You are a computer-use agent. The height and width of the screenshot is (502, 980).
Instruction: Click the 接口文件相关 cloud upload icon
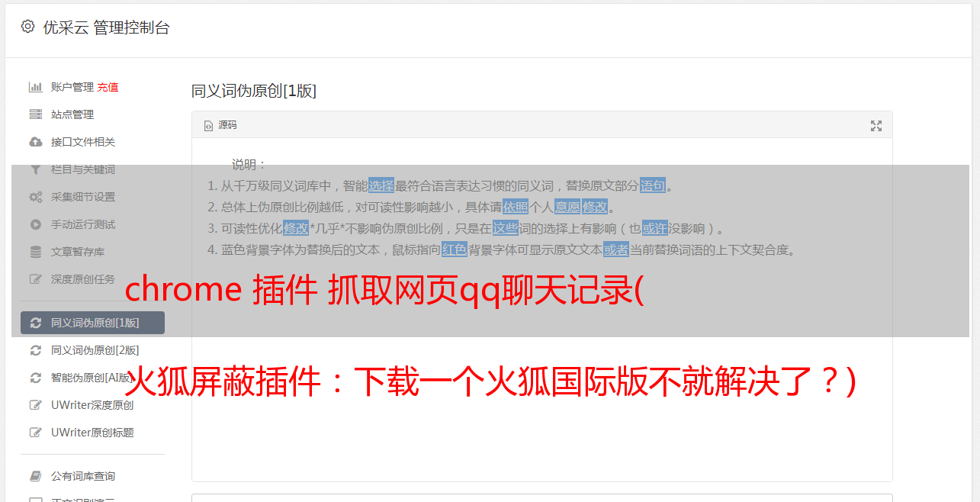tap(35, 142)
